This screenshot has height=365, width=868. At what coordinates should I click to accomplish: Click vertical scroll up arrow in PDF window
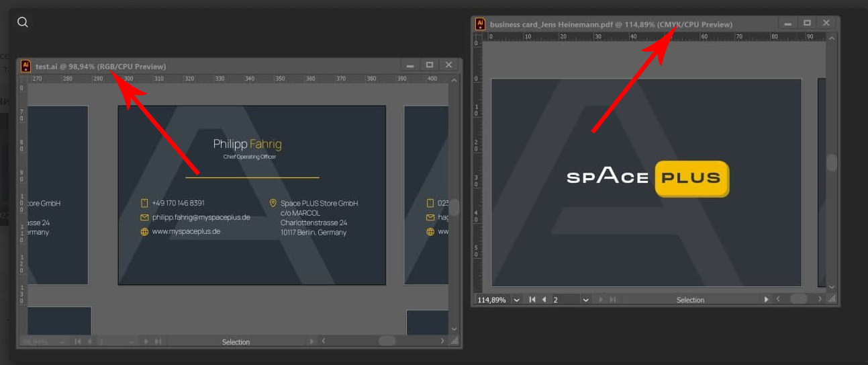[x=832, y=39]
